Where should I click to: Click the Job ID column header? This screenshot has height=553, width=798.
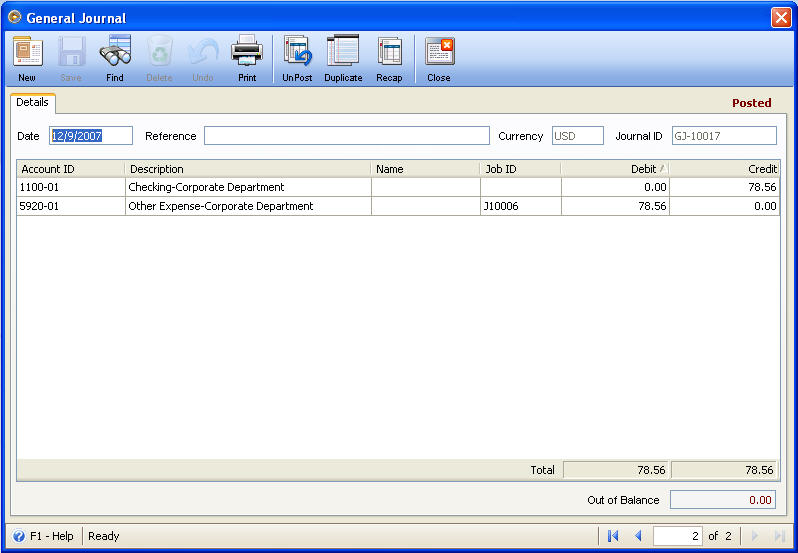point(521,169)
